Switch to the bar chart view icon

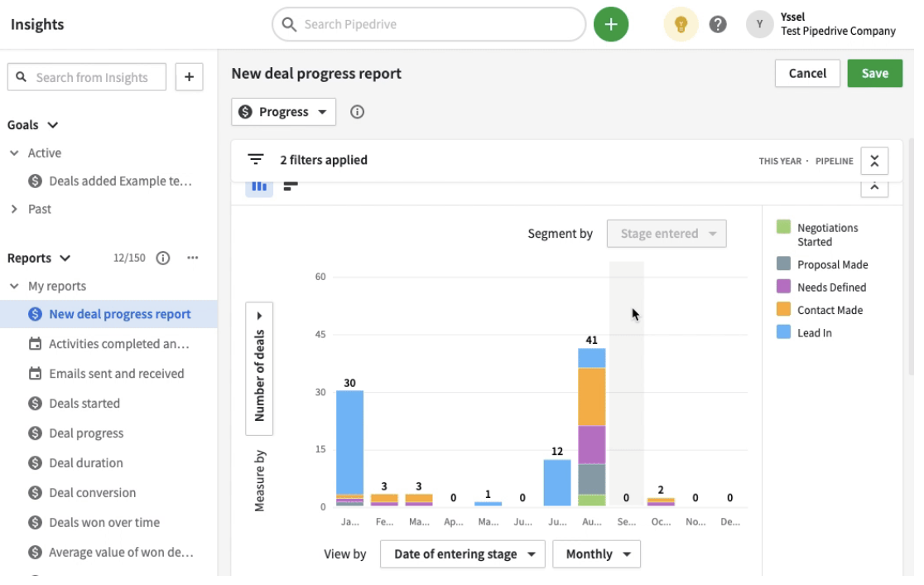click(x=289, y=186)
